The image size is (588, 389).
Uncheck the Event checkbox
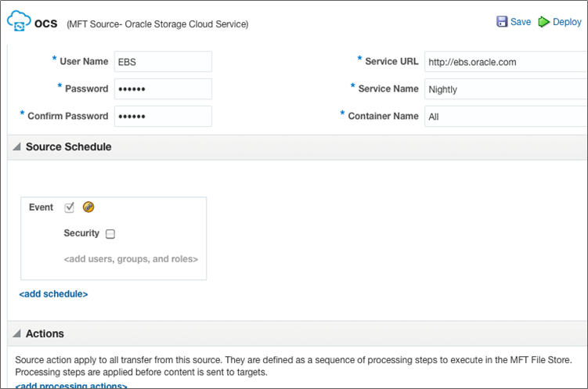point(70,207)
